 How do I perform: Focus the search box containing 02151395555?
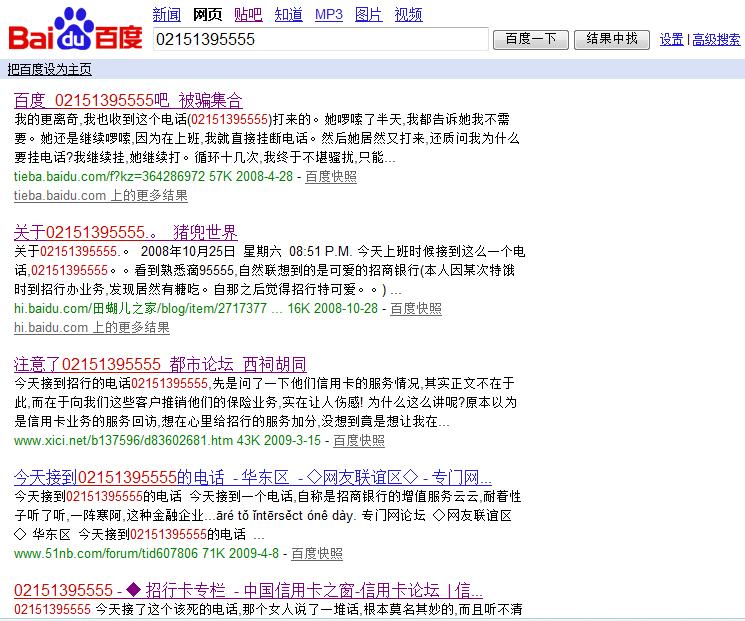(x=321, y=39)
